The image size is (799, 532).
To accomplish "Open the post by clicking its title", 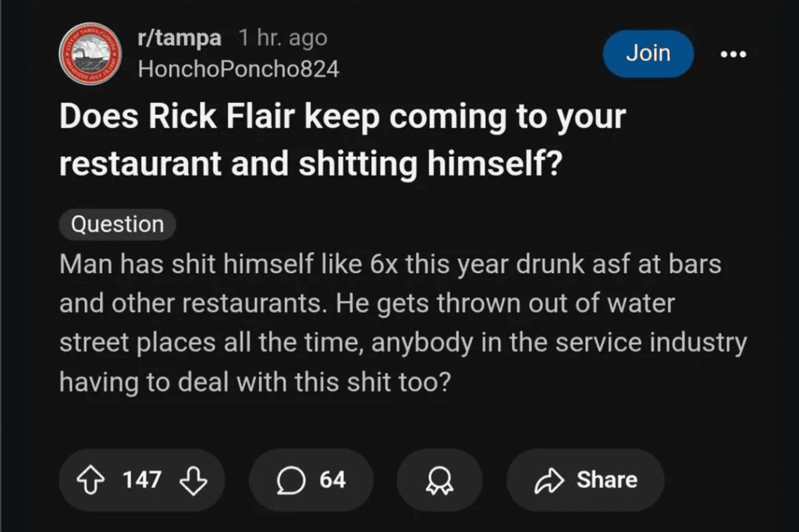I will click(343, 139).
